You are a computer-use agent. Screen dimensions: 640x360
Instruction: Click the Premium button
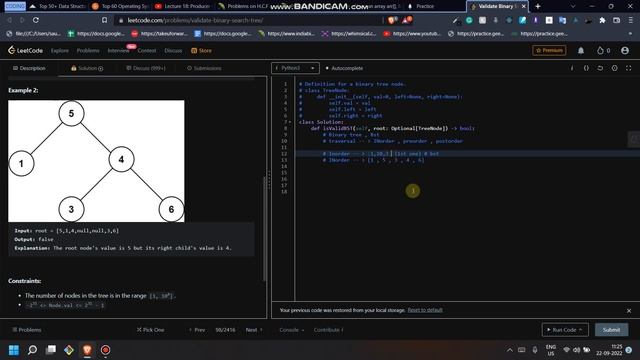point(549,50)
